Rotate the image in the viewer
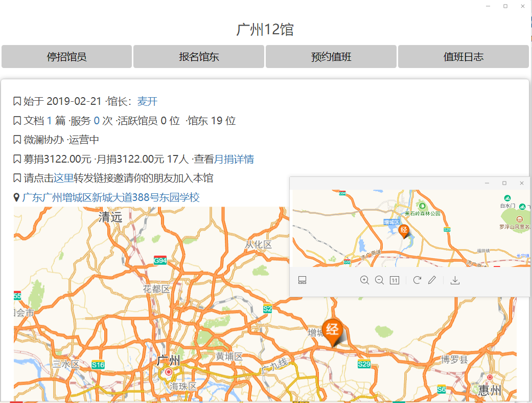Image resolution: width=532 pixels, height=403 pixels. (417, 280)
